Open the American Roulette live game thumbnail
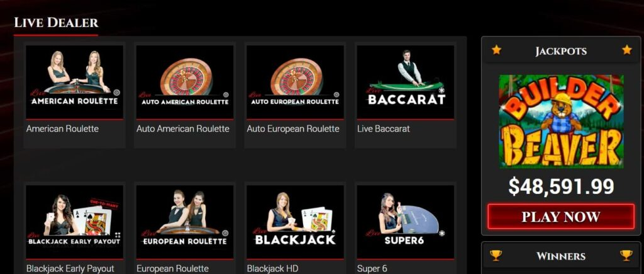644x274 pixels. [74, 82]
